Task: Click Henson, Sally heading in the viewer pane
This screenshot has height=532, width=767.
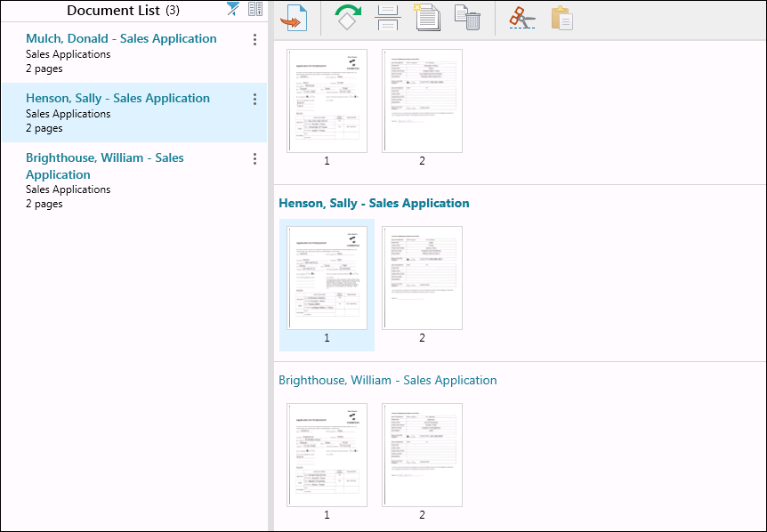Action: pyautogui.click(x=374, y=204)
